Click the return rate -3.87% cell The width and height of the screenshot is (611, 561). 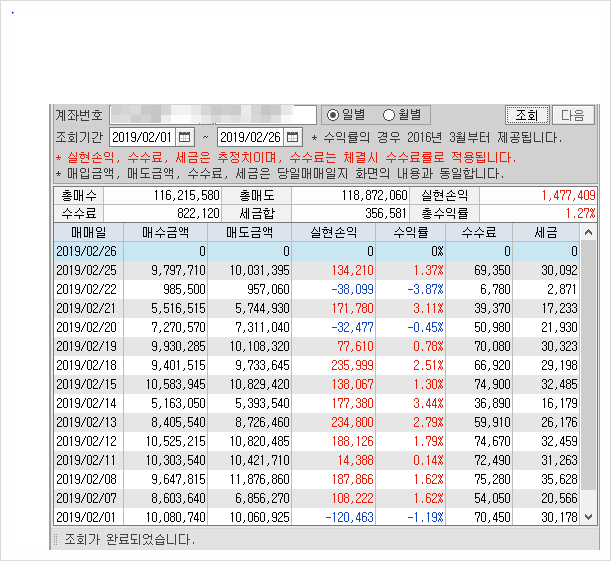411,289
